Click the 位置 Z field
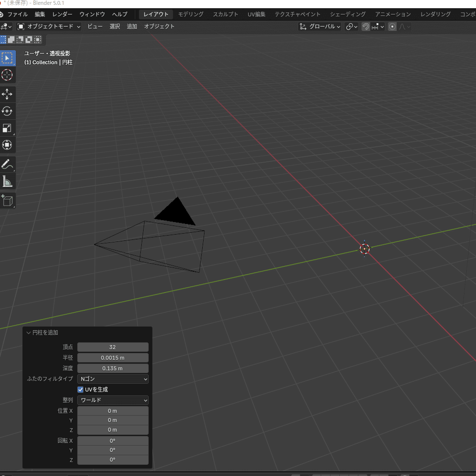The height and width of the screenshot is (476, 476). pos(113,430)
